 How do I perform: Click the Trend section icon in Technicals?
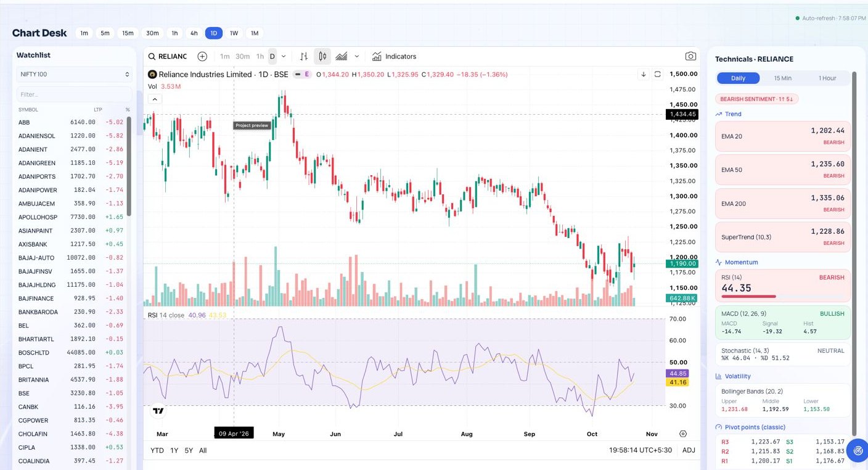pos(719,114)
